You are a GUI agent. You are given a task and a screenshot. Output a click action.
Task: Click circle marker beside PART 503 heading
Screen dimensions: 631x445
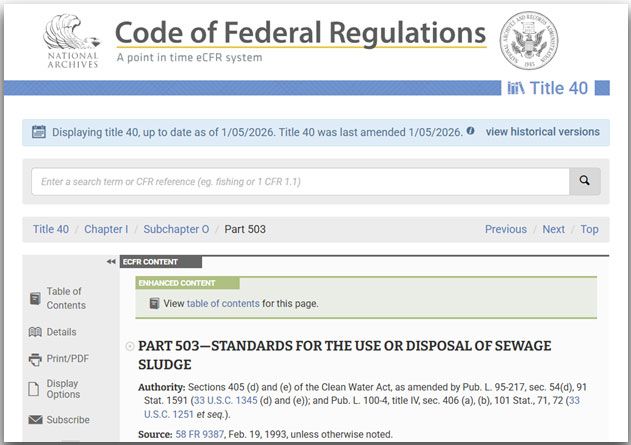(x=130, y=346)
